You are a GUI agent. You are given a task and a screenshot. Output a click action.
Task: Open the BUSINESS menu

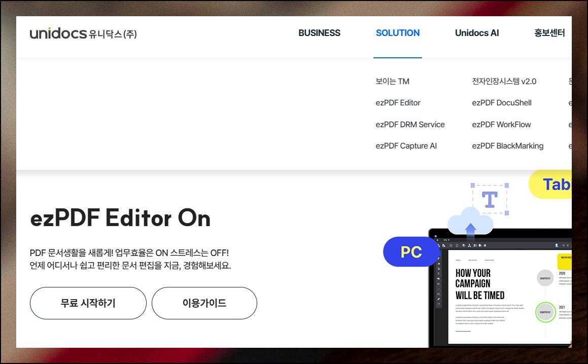[x=319, y=33]
